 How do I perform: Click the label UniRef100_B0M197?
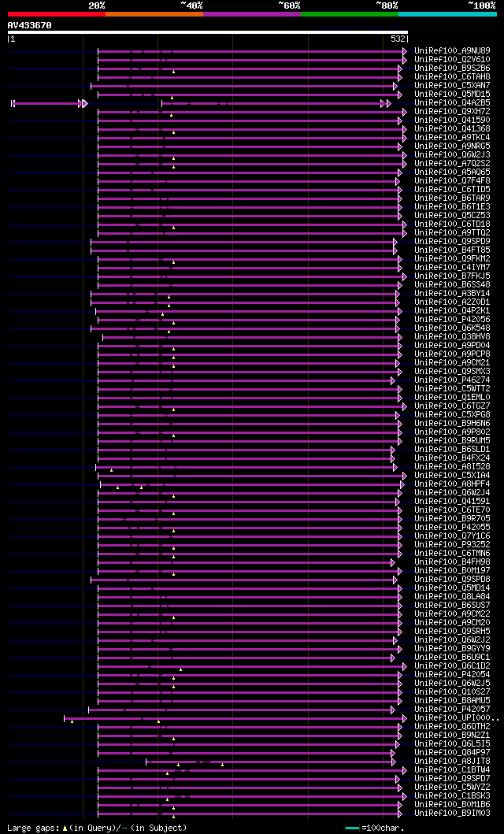point(453,571)
